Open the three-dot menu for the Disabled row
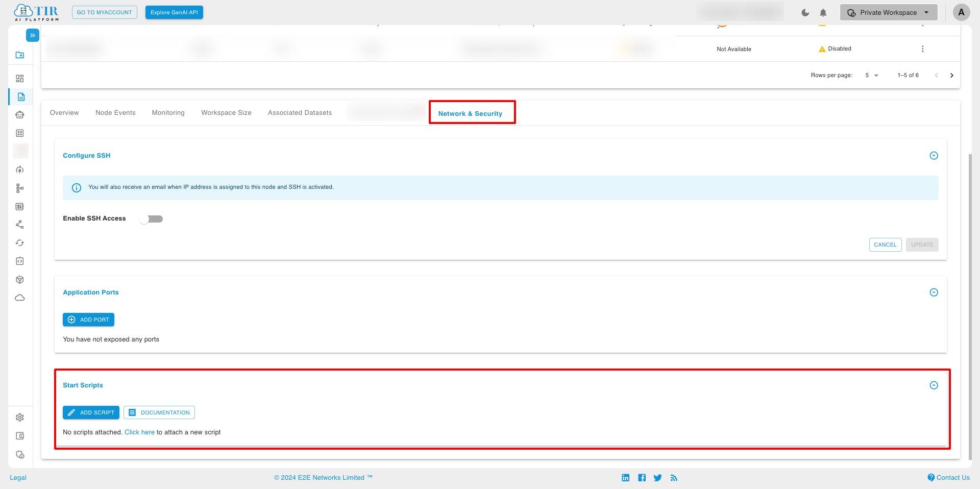 coord(922,49)
